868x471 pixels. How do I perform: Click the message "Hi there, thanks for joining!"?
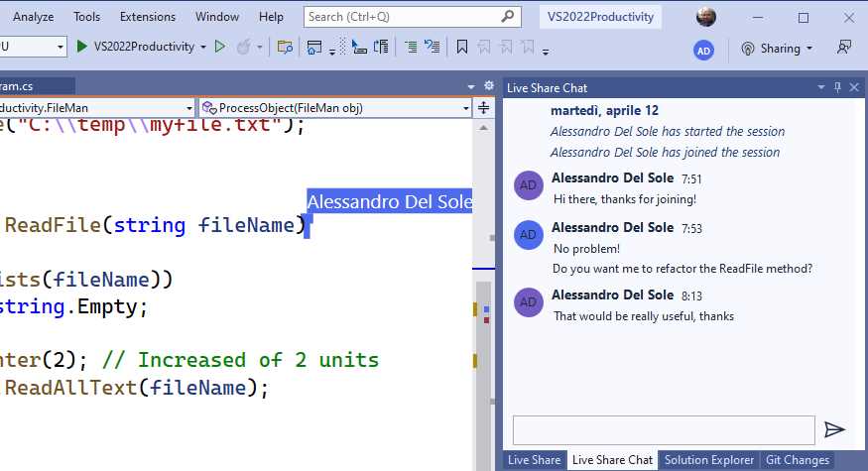coord(624,199)
